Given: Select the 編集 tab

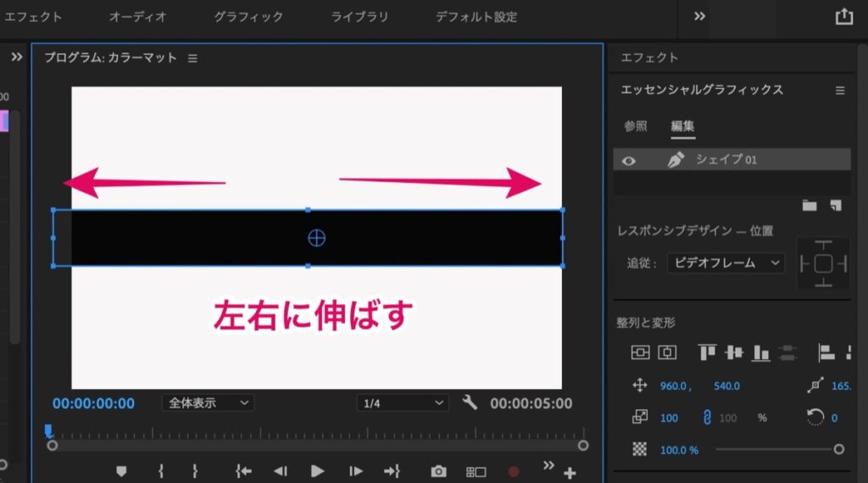Looking at the screenshot, I should [x=682, y=126].
